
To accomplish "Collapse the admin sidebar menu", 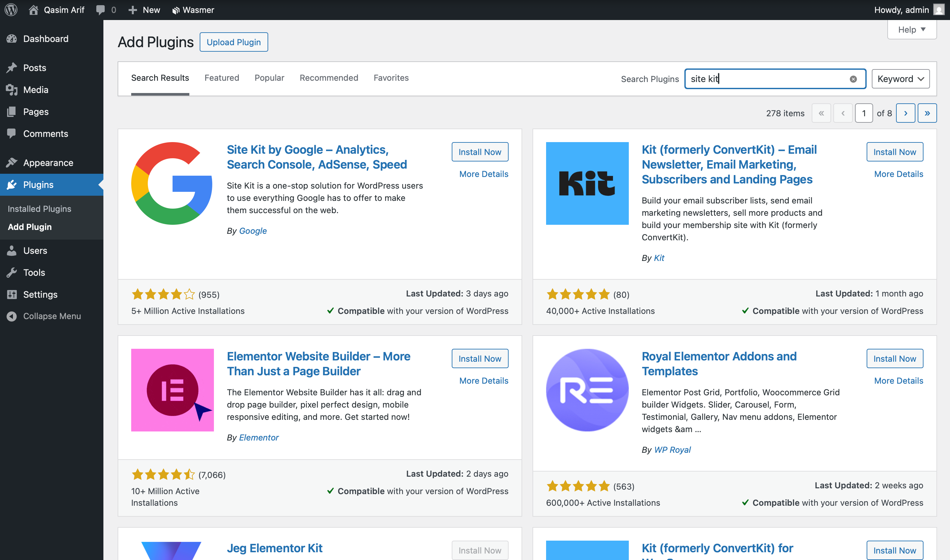I will [52, 316].
